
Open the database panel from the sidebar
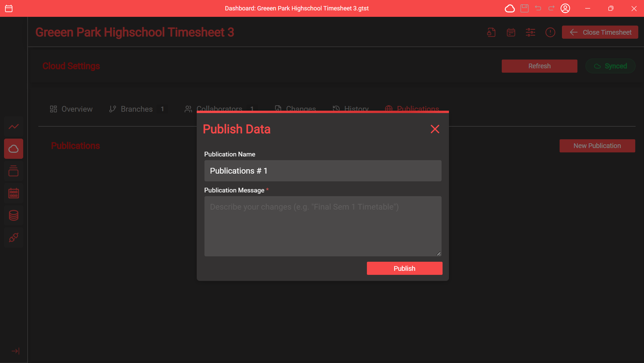tap(13, 215)
